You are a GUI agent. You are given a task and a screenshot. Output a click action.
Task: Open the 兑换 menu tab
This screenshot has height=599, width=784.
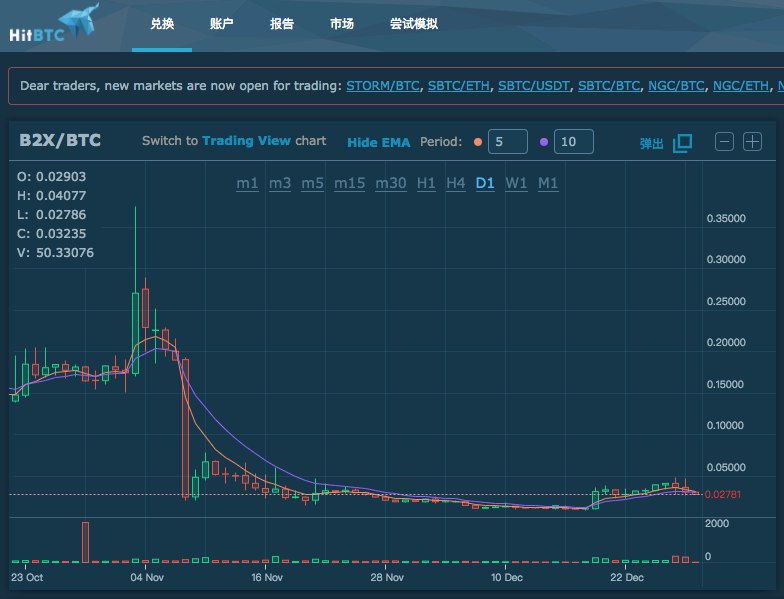point(162,24)
